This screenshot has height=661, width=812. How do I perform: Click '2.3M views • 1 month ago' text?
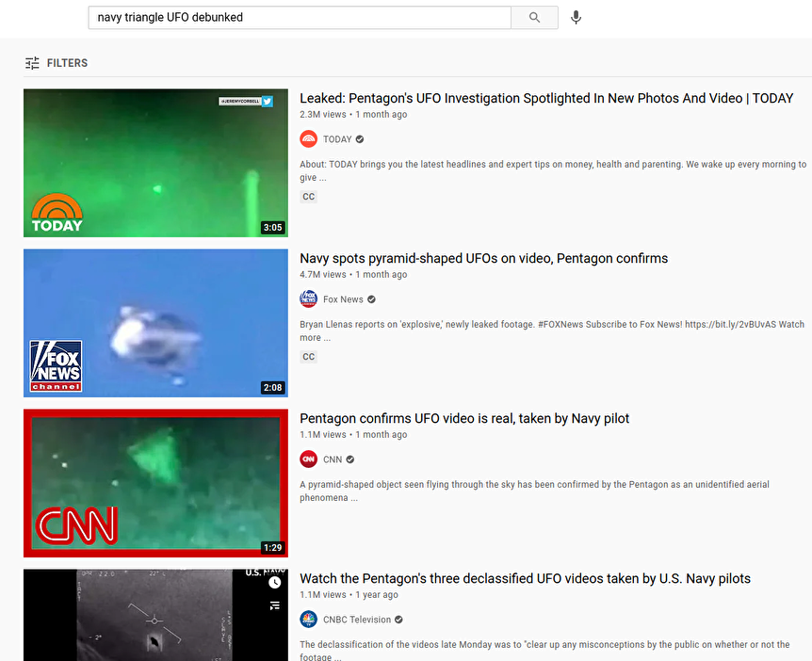click(x=353, y=114)
